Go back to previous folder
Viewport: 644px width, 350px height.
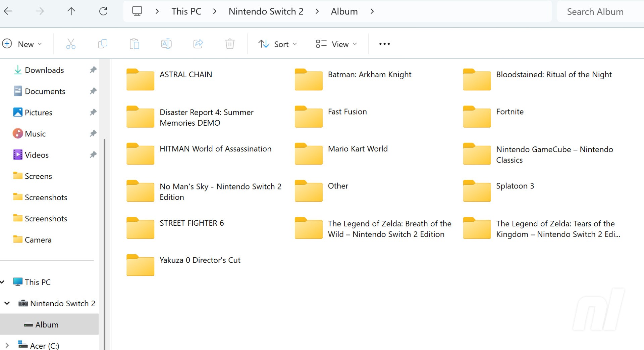coord(8,11)
